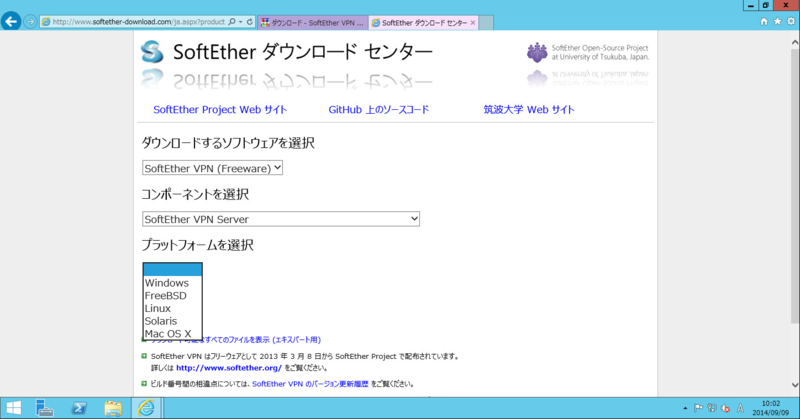Open the browser Home icon

pyautogui.click(x=764, y=21)
